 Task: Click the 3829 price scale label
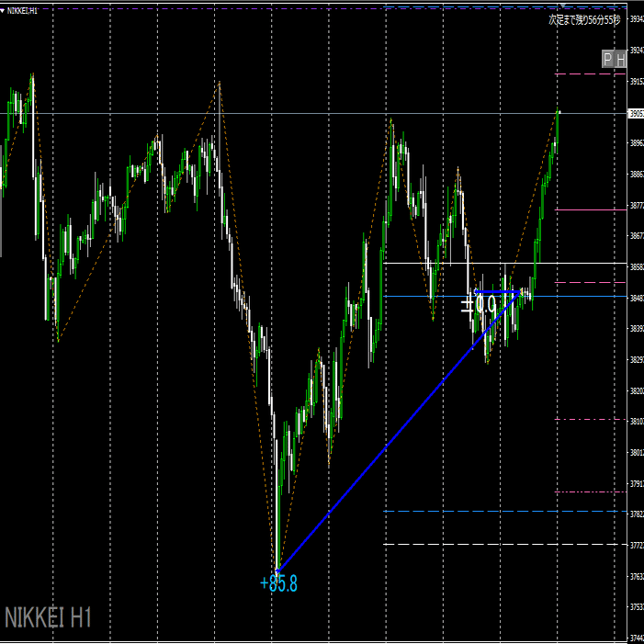637,359
